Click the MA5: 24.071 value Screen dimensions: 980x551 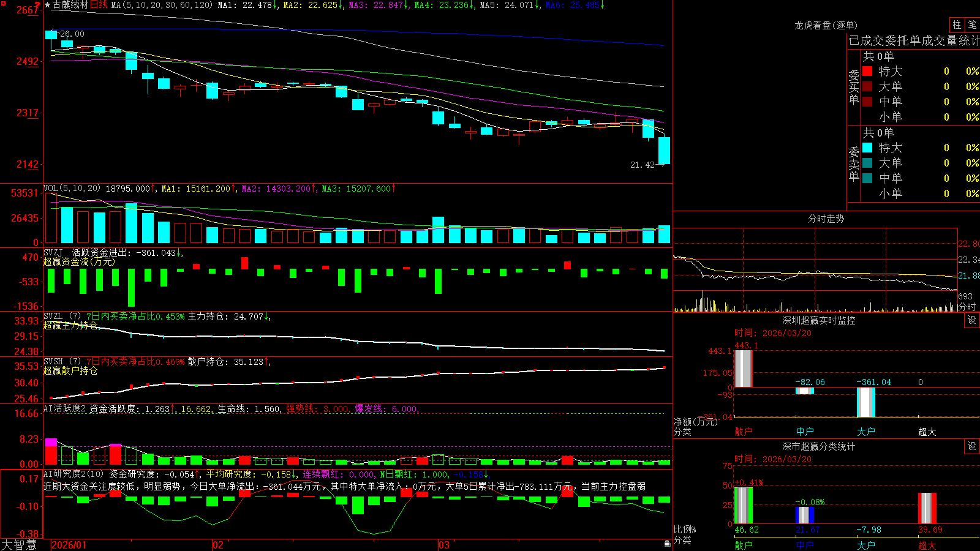pos(507,5)
